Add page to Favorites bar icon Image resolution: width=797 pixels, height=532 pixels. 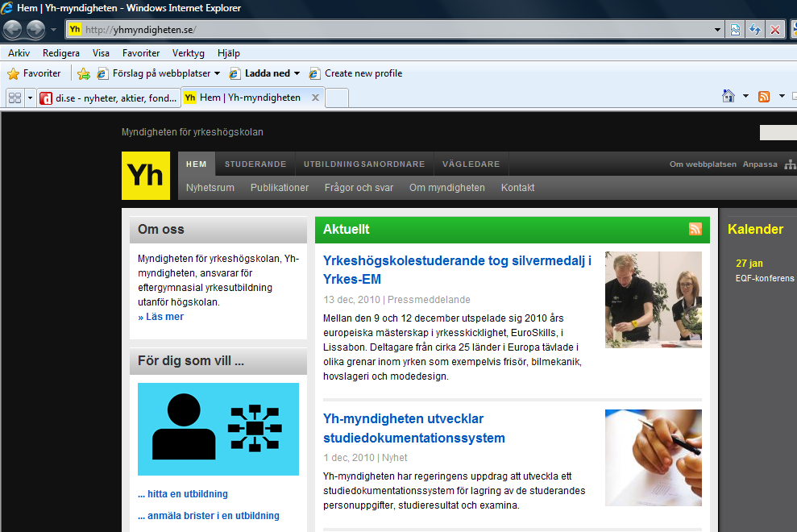pos(84,73)
